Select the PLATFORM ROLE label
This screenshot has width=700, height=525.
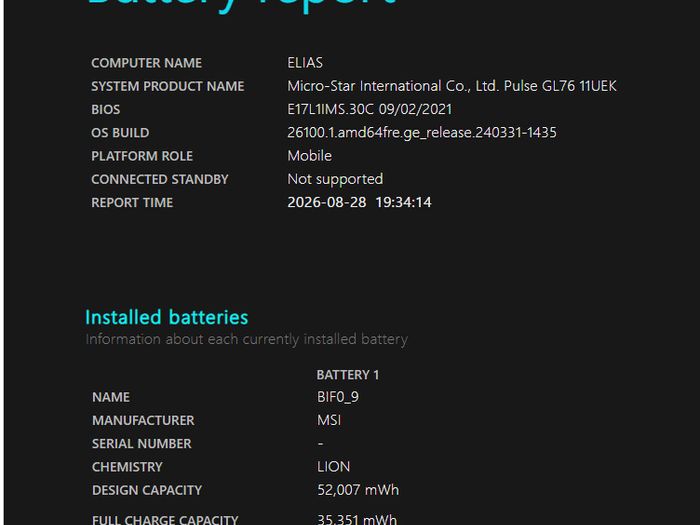click(x=142, y=156)
